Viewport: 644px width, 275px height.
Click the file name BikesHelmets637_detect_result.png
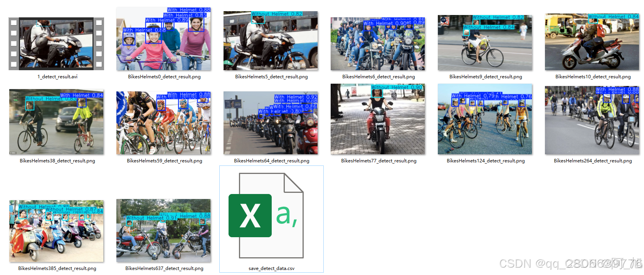click(x=164, y=268)
